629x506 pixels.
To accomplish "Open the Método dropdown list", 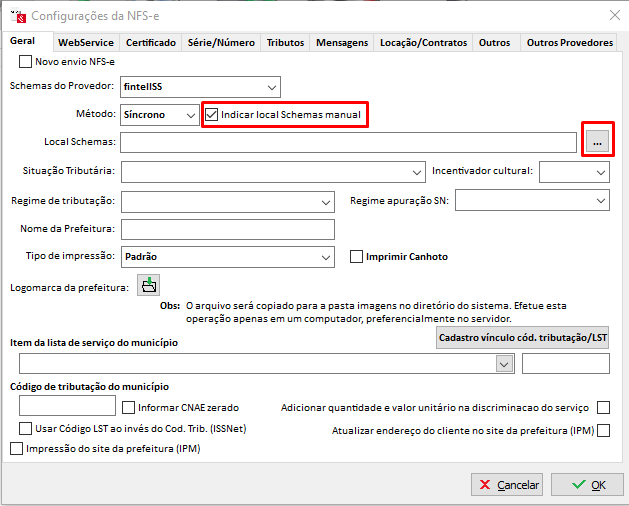I will [191, 115].
